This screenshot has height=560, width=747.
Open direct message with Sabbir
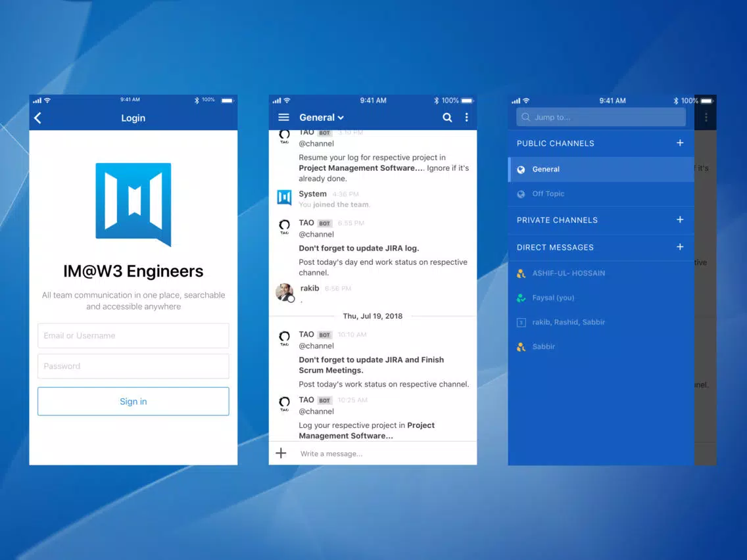[x=601, y=346]
